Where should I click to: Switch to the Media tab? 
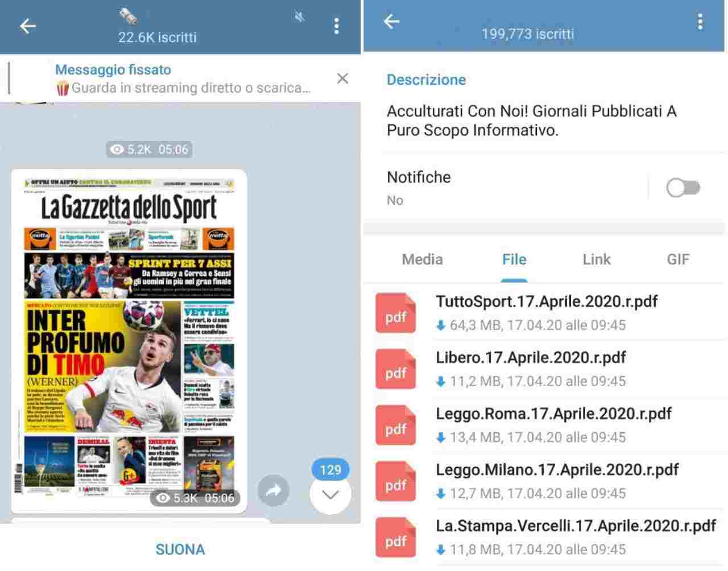pos(422,259)
